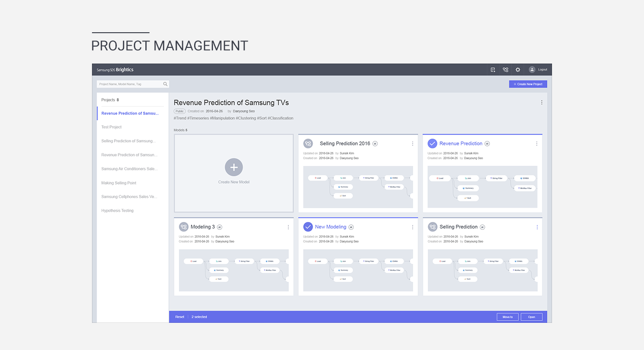Click Reset in the selection bar
The image size is (644, 350).
point(180,317)
